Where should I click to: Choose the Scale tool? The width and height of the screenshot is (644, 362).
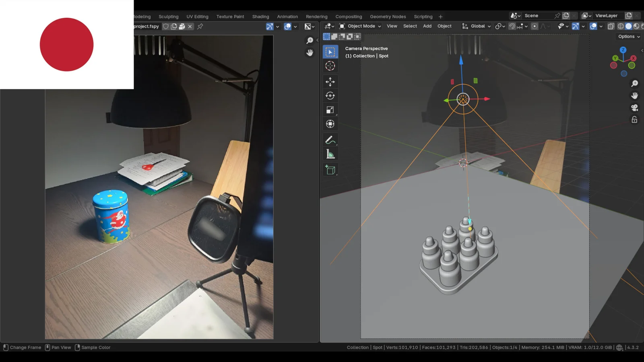tap(330, 110)
